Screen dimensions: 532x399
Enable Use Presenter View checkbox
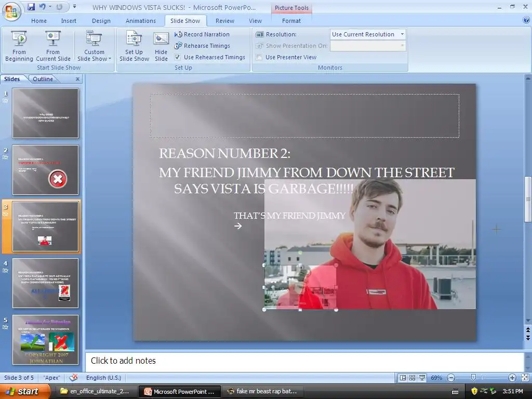click(259, 57)
